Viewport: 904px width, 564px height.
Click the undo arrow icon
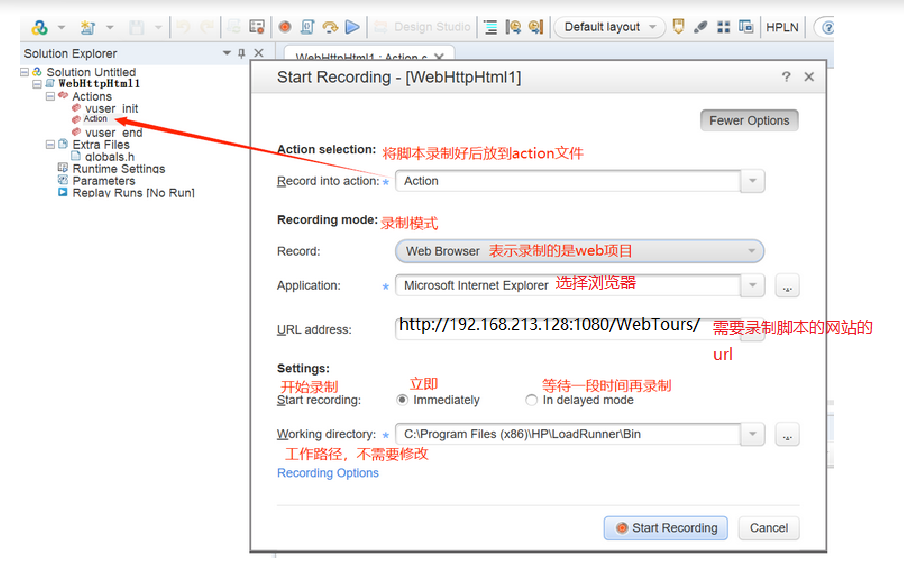point(183,27)
